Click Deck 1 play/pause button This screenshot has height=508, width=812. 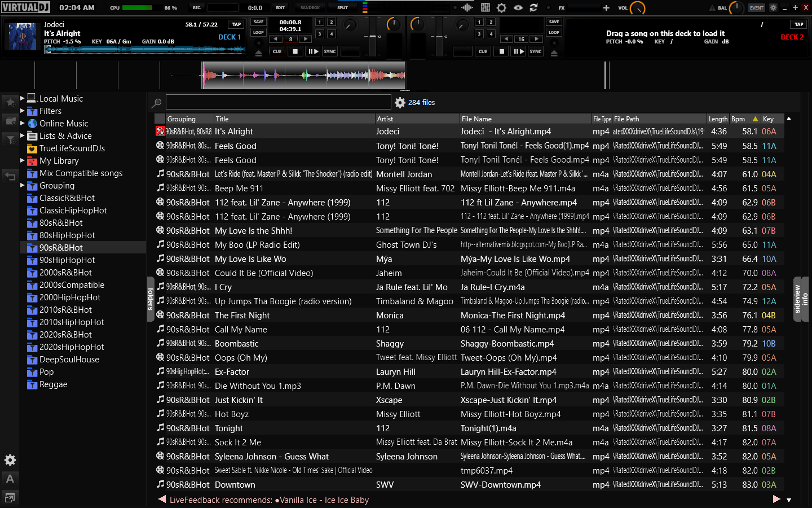point(312,51)
